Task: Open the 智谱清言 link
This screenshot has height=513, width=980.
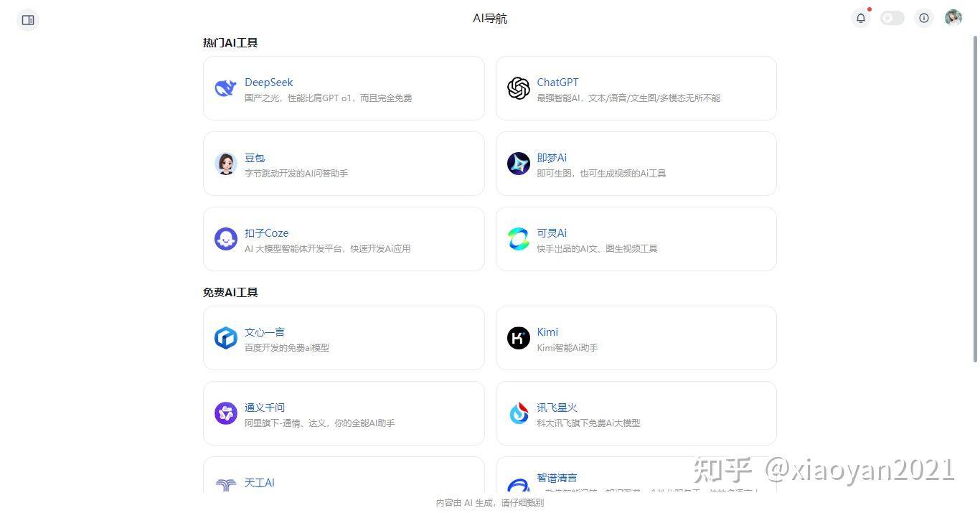Action: click(557, 478)
